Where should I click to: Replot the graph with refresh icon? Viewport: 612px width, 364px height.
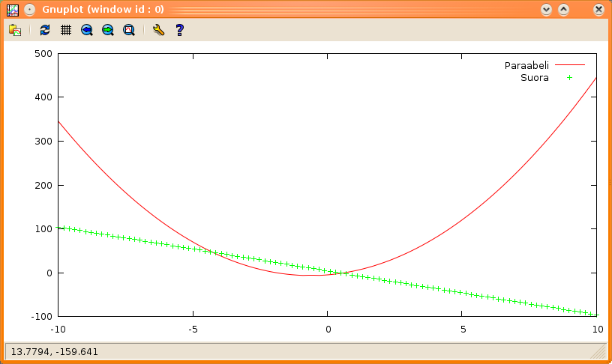45,30
